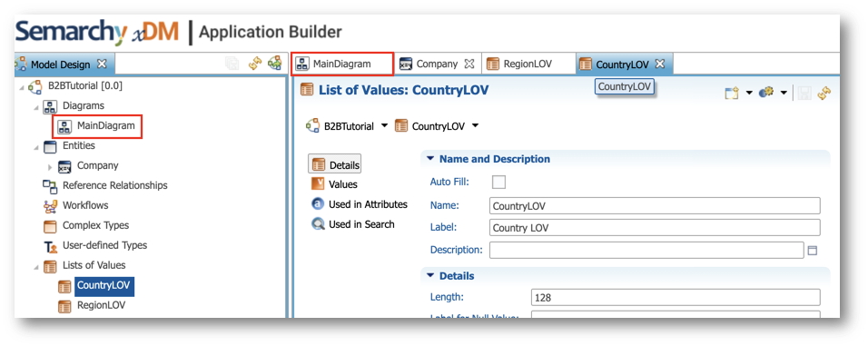This screenshot has width=868, height=346.
Task: Collapse the Entities tree node
Action: coord(36,147)
